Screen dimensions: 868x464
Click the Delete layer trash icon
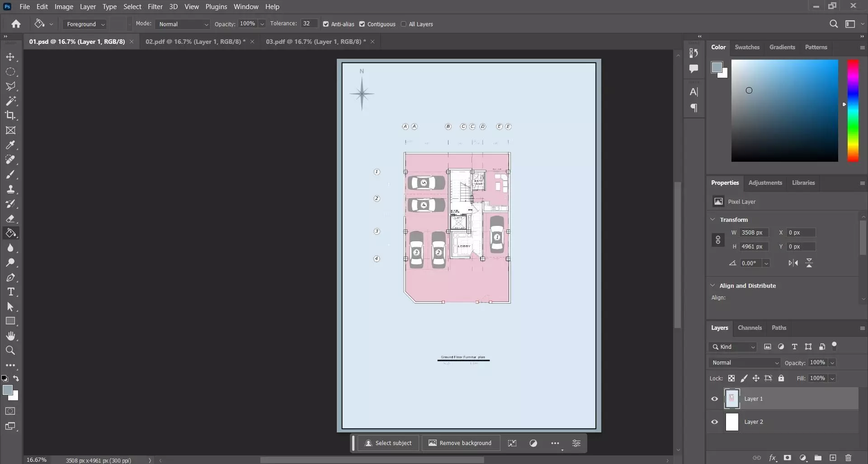pyautogui.click(x=848, y=458)
